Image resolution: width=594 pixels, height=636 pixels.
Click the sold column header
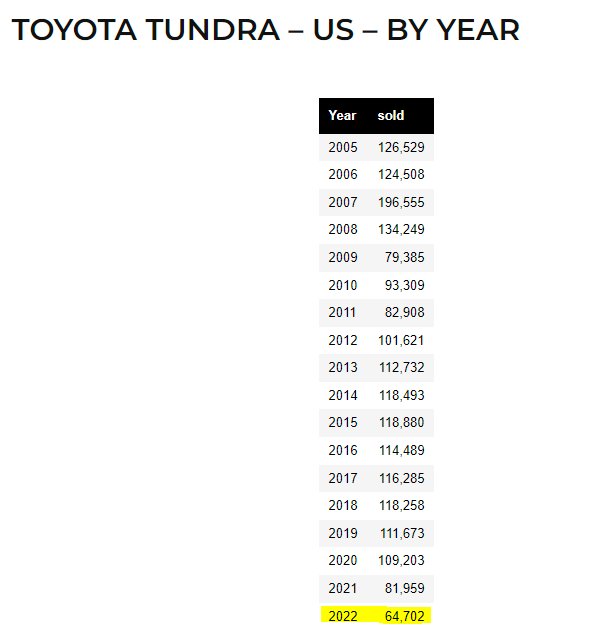point(391,116)
